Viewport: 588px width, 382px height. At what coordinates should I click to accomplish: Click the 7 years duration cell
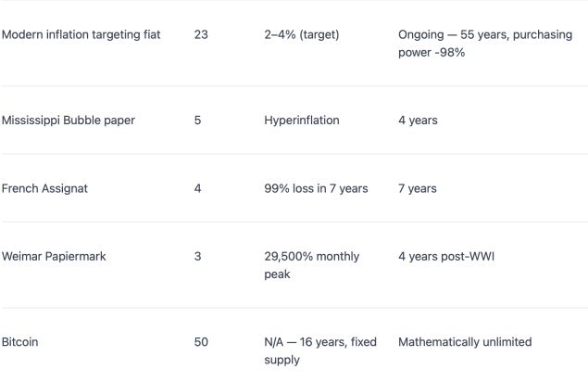point(418,188)
